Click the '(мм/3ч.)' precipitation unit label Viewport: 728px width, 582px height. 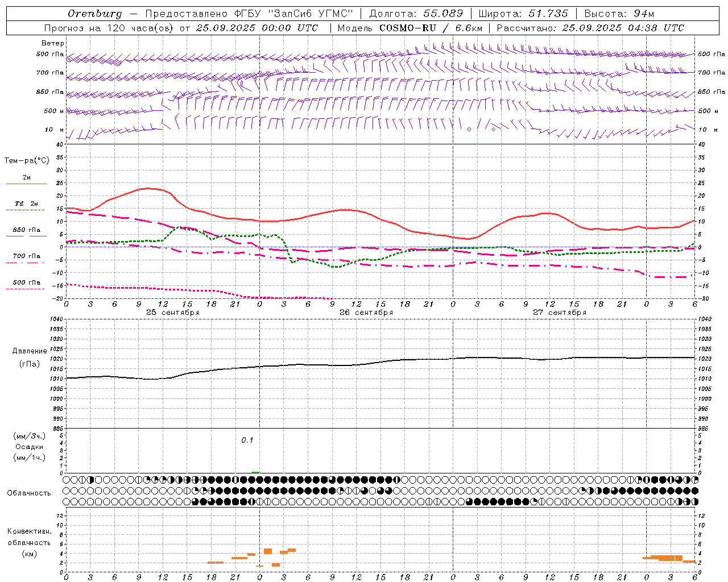click(x=30, y=436)
